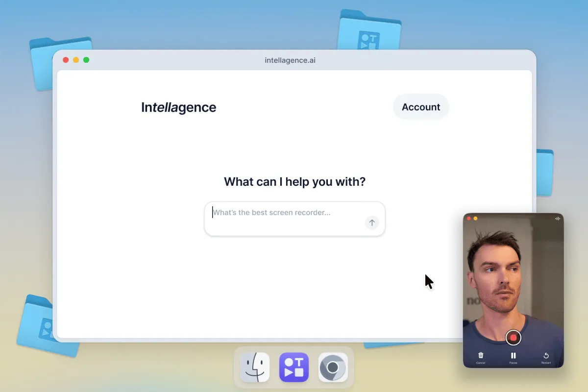Open the folder at the top of the desktop
This screenshot has width=588, height=392.
[370, 29]
